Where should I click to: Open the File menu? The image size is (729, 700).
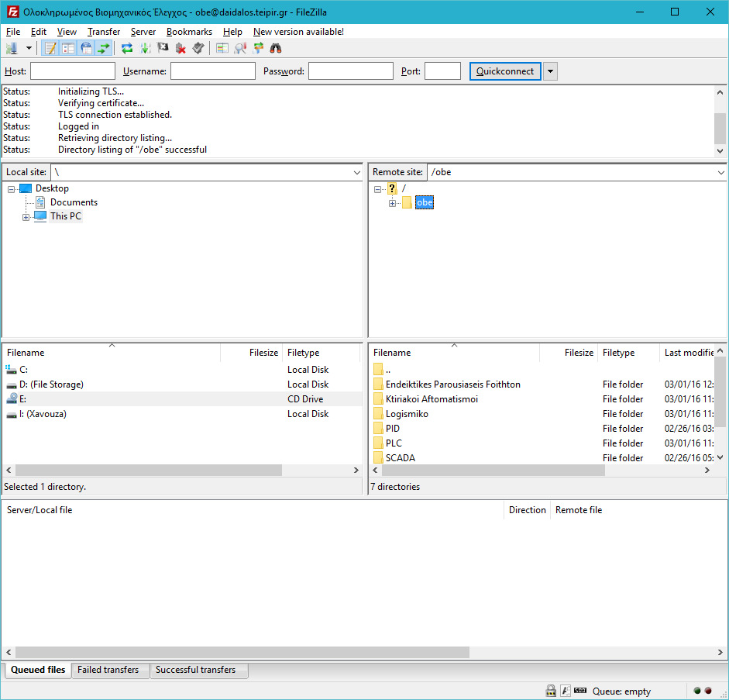13,32
